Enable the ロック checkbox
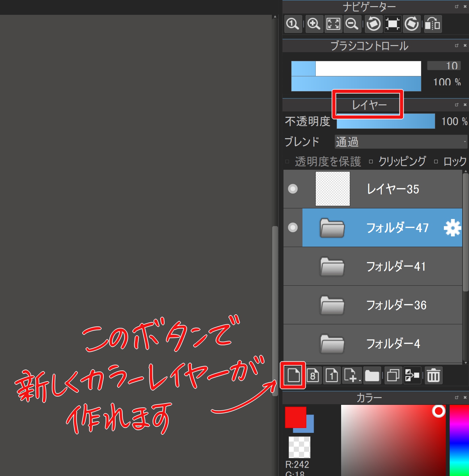 click(436, 162)
